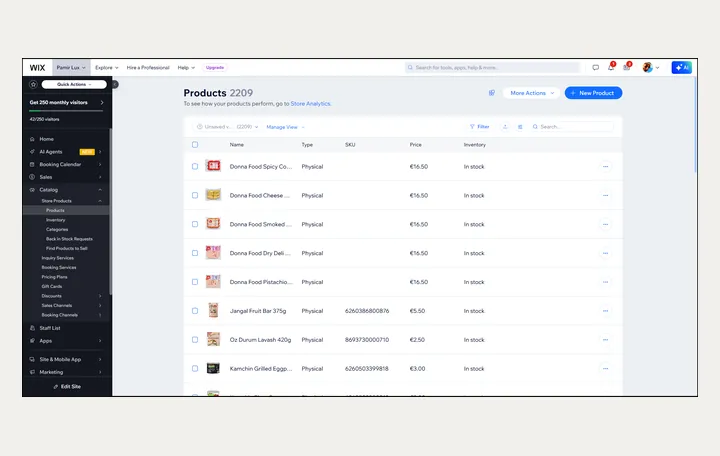Check the Jangal Fruit Bar 375g checkbox

[195, 311]
